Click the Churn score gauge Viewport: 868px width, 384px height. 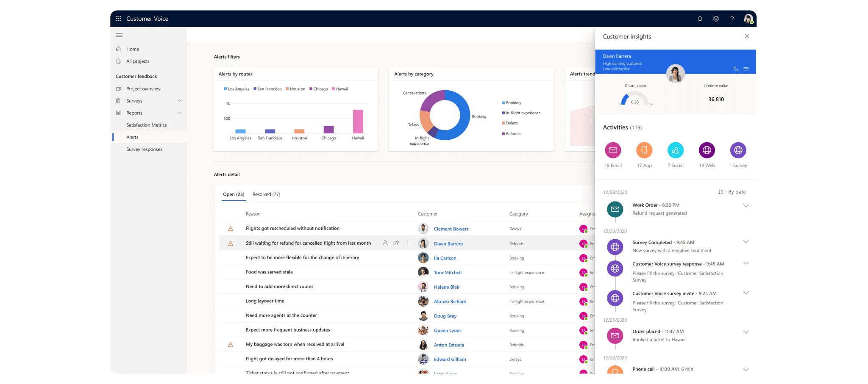point(634,99)
